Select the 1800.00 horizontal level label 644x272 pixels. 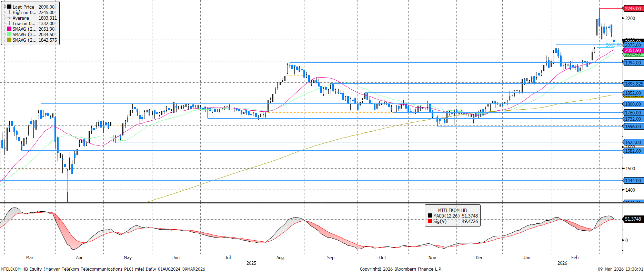tap(633, 104)
